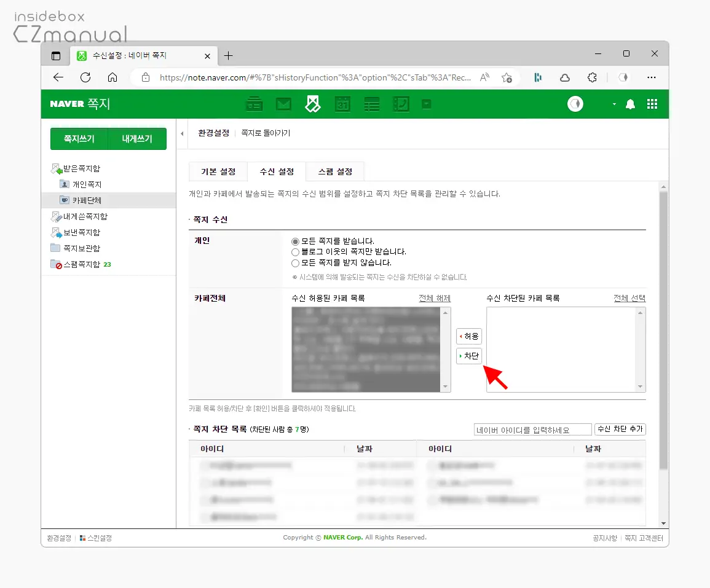710x588 pixels.
Task: Open the small dropdown arrow in the toolbar
Action: pyautogui.click(x=427, y=104)
